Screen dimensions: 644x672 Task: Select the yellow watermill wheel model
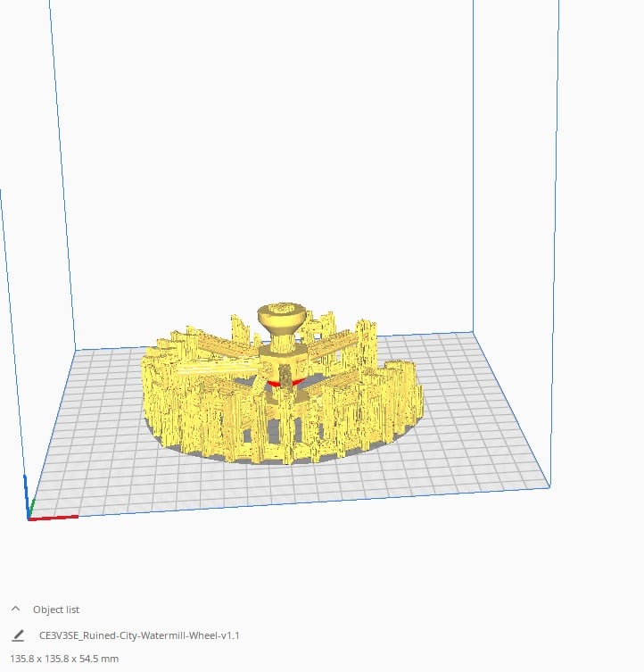(x=283, y=386)
